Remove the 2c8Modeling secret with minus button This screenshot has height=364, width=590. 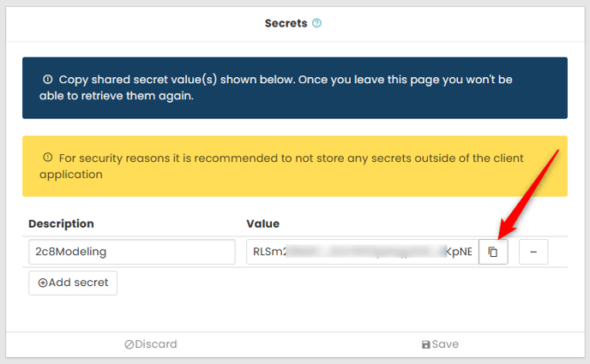533,252
